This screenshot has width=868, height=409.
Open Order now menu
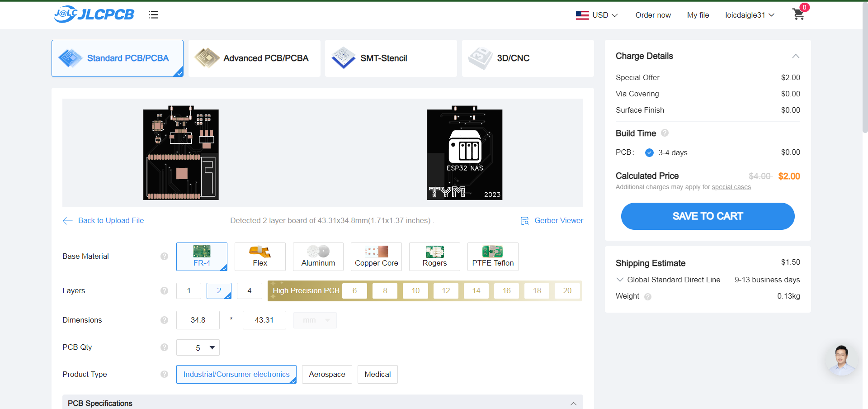point(653,15)
